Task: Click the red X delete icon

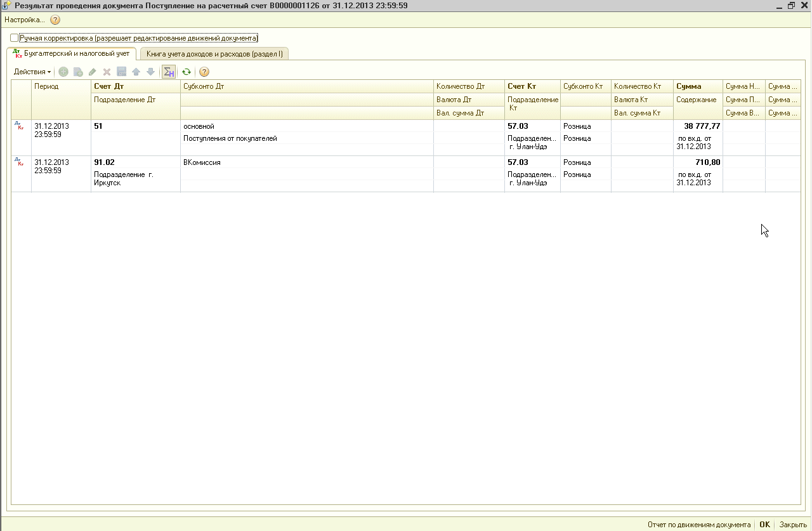Action: (x=107, y=72)
